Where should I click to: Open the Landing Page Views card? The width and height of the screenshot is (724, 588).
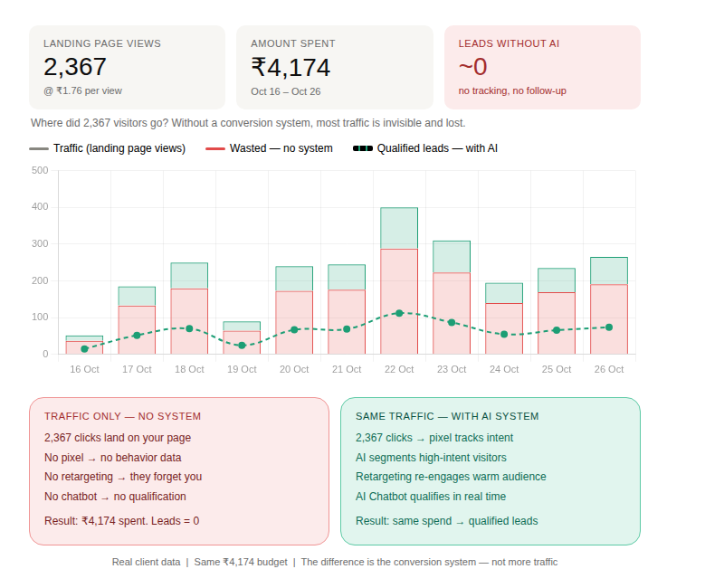[x=127, y=67]
